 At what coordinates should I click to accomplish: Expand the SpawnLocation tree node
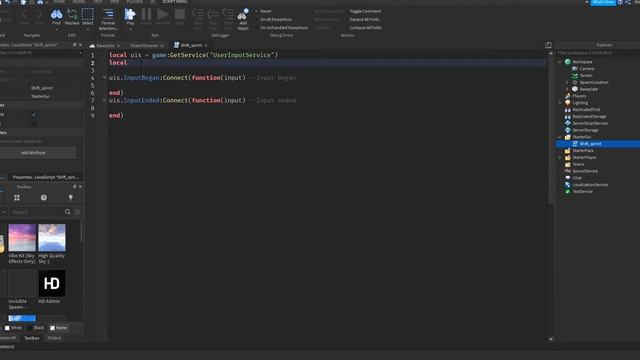(x=567, y=82)
